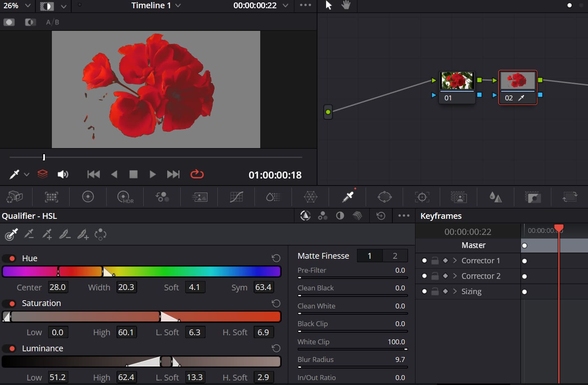The width and height of the screenshot is (588, 385).
Task: Open the Sizing palette
Action: click(569, 197)
